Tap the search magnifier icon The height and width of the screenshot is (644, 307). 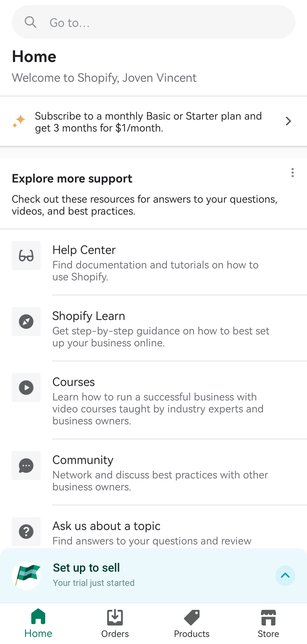tap(30, 22)
